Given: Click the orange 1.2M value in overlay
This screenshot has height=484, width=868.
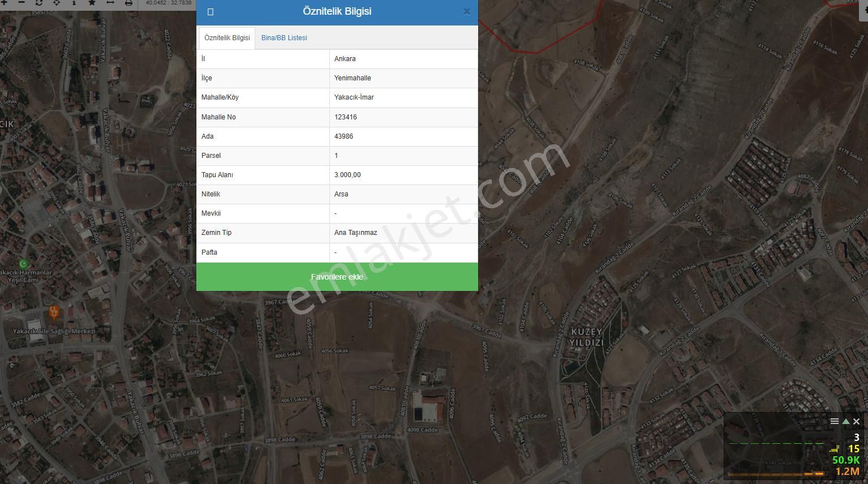Looking at the screenshot, I should pyautogui.click(x=847, y=471).
